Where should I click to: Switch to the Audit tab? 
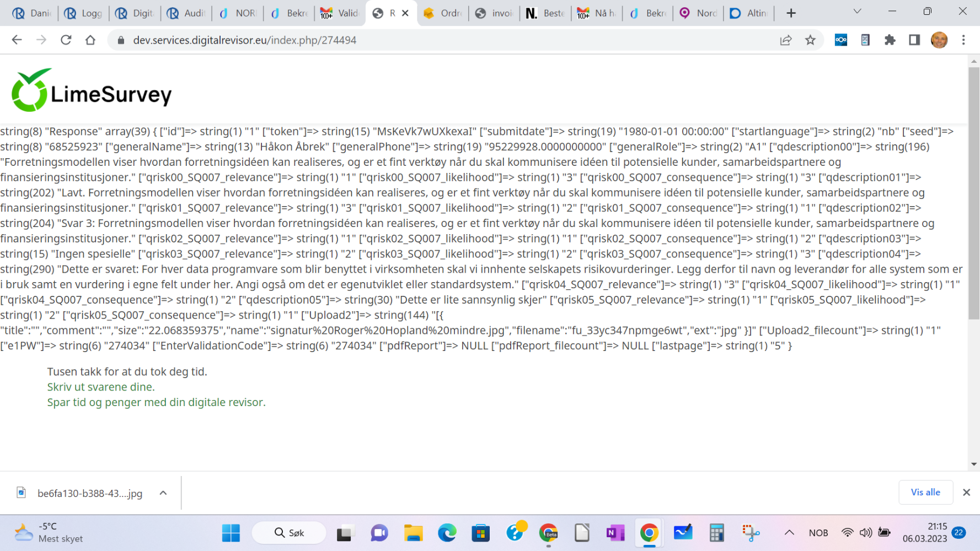click(x=185, y=13)
